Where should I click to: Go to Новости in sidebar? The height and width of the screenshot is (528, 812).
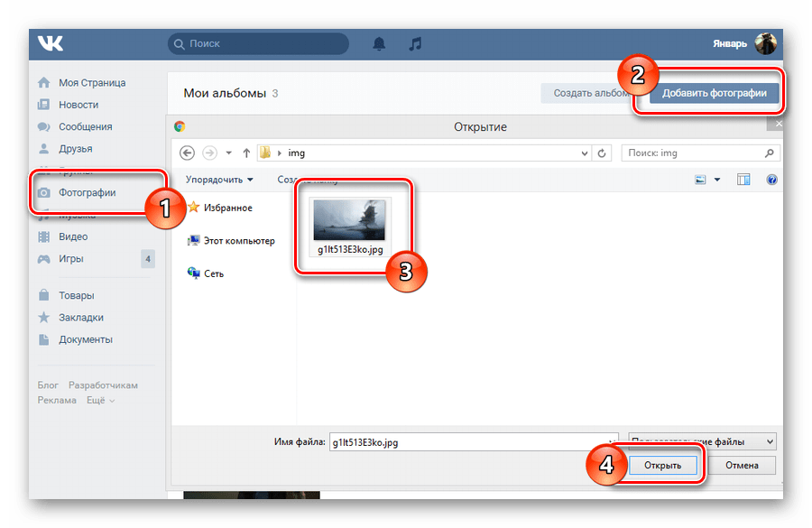78,105
